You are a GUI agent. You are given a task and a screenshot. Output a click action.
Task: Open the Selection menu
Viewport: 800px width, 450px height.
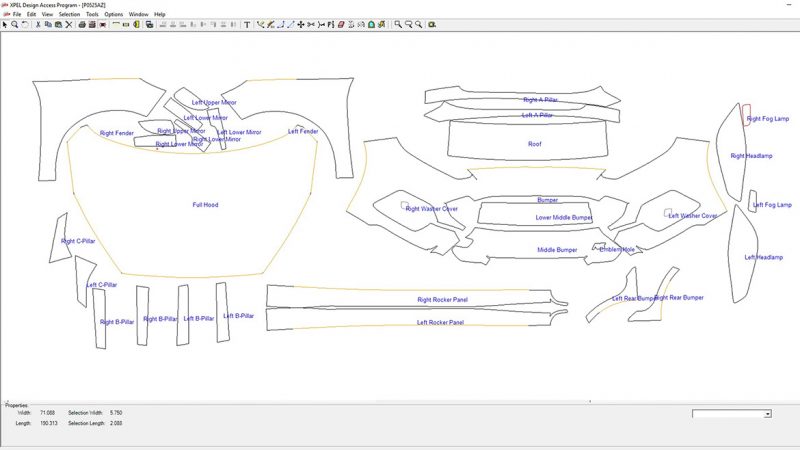(x=69, y=14)
